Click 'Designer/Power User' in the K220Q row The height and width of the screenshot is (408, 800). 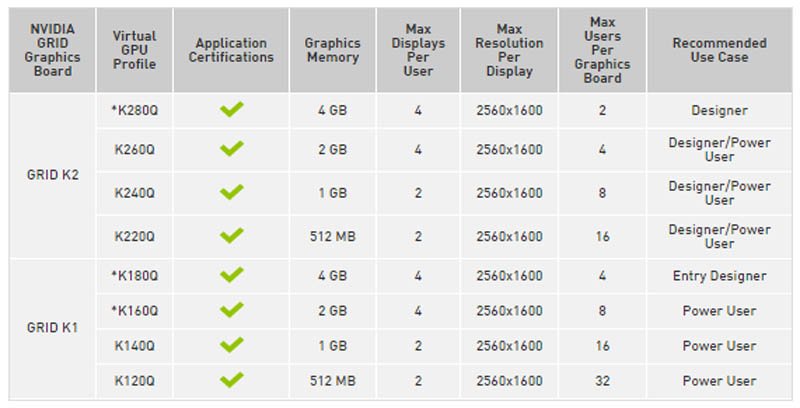pyautogui.click(x=719, y=236)
